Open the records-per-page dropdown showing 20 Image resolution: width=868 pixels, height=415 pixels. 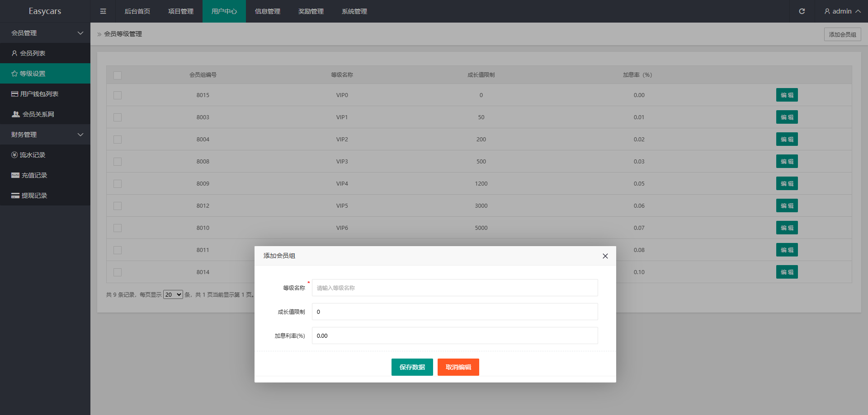173,295
